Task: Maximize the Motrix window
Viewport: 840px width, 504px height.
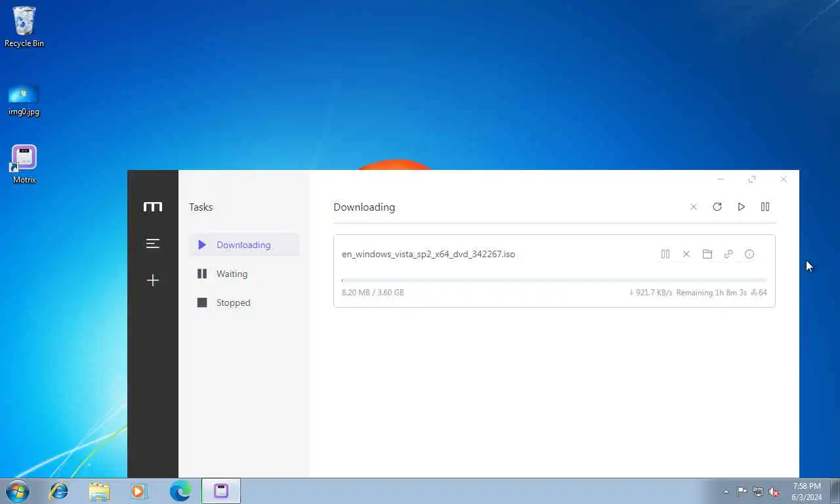Action: coord(752,179)
